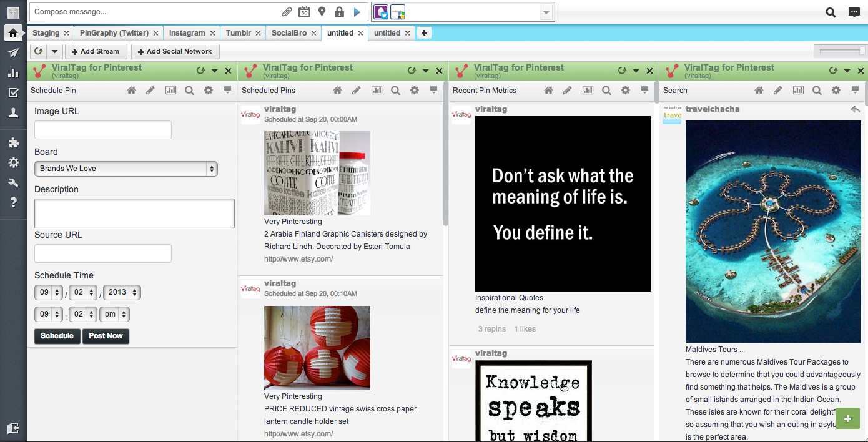Switch to the PinGraphy (Twitter) tab
The height and width of the screenshot is (442, 868).
[114, 33]
